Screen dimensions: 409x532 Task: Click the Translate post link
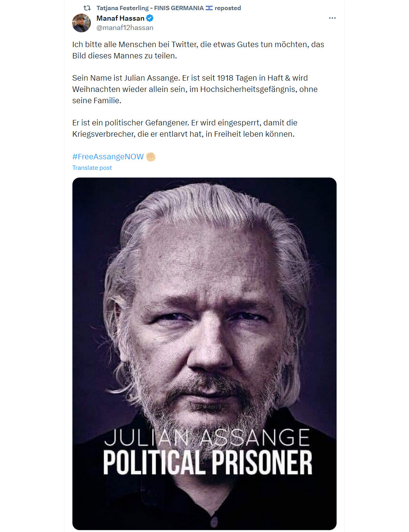click(x=92, y=167)
